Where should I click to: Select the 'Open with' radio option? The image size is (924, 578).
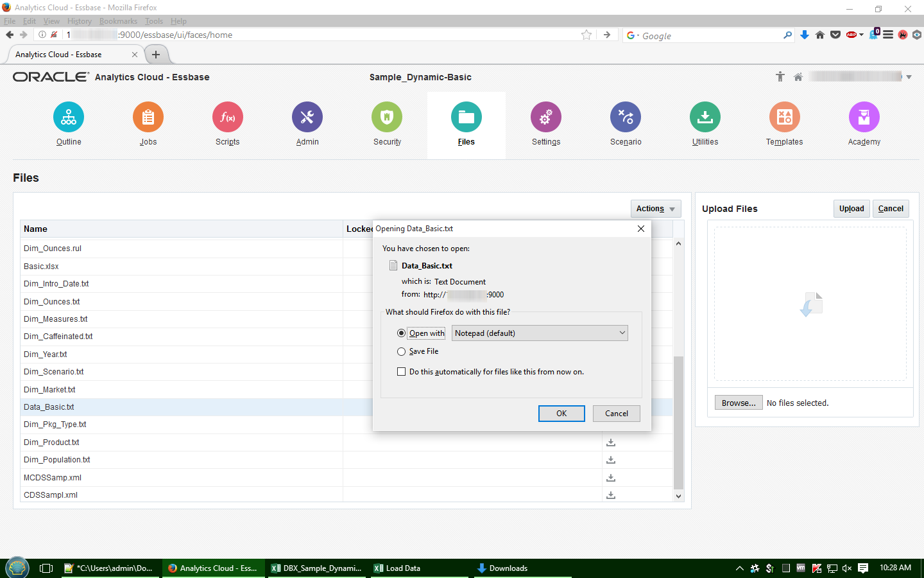click(x=401, y=333)
